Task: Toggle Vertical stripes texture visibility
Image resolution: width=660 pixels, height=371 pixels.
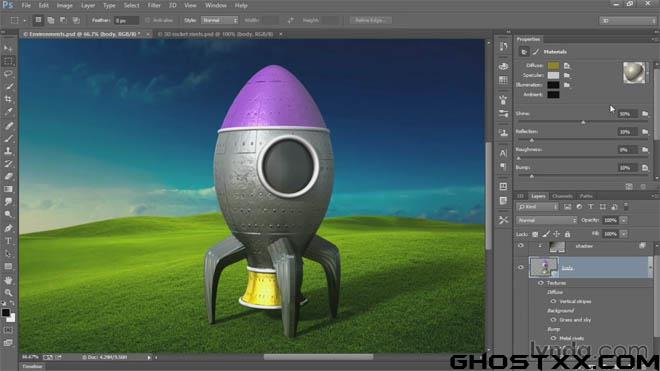Action: pos(553,302)
